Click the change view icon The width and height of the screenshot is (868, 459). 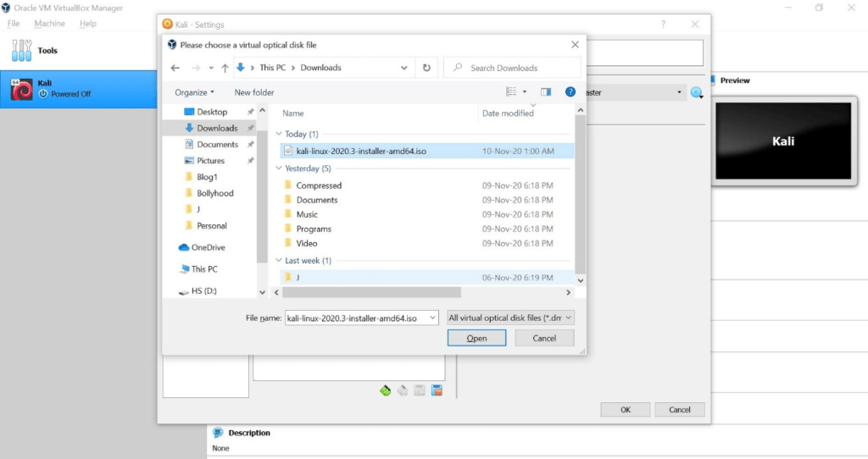tap(511, 91)
